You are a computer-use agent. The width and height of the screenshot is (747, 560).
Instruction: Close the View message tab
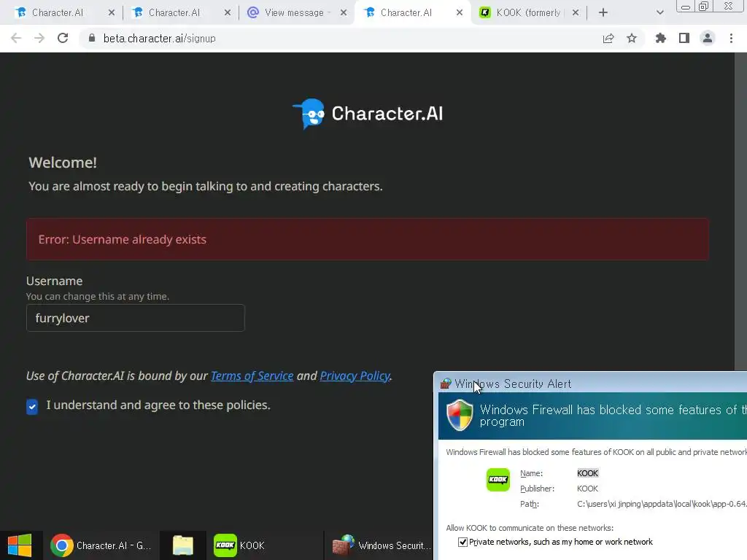pos(344,13)
